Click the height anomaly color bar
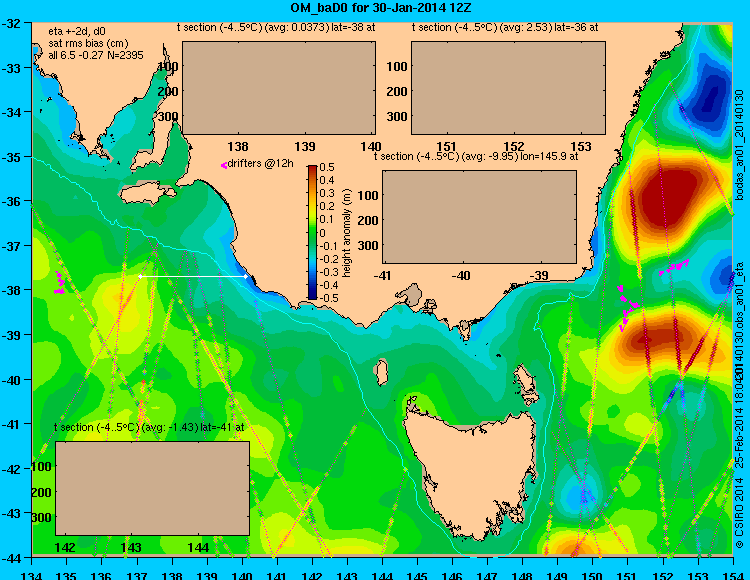Image resolution: width=750 pixels, height=580 pixels. [312, 232]
